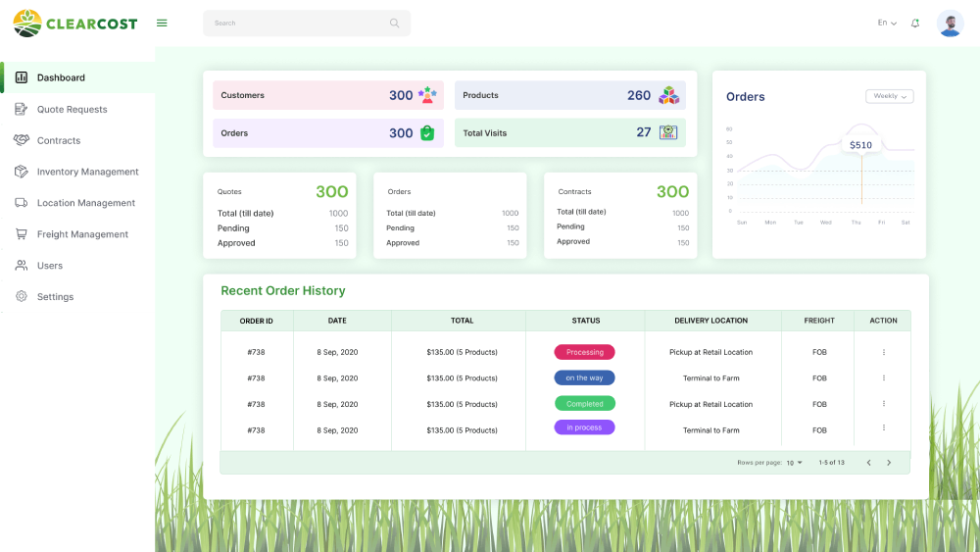
Task: Open the action menu for the Processing order
Action: [x=883, y=352]
